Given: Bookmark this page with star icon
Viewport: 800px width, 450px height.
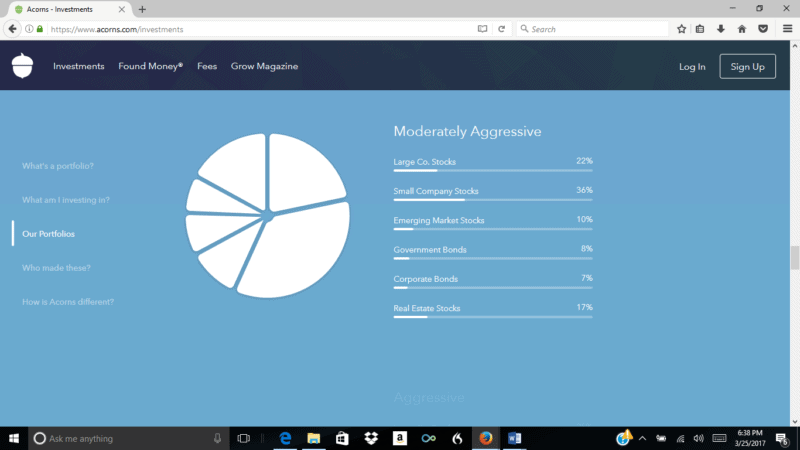Looking at the screenshot, I should (x=681, y=29).
